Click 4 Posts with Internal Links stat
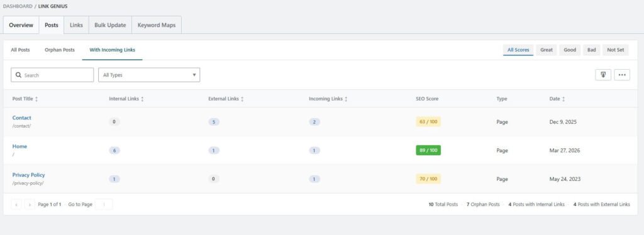The height and width of the screenshot is (235, 644). pos(536,204)
